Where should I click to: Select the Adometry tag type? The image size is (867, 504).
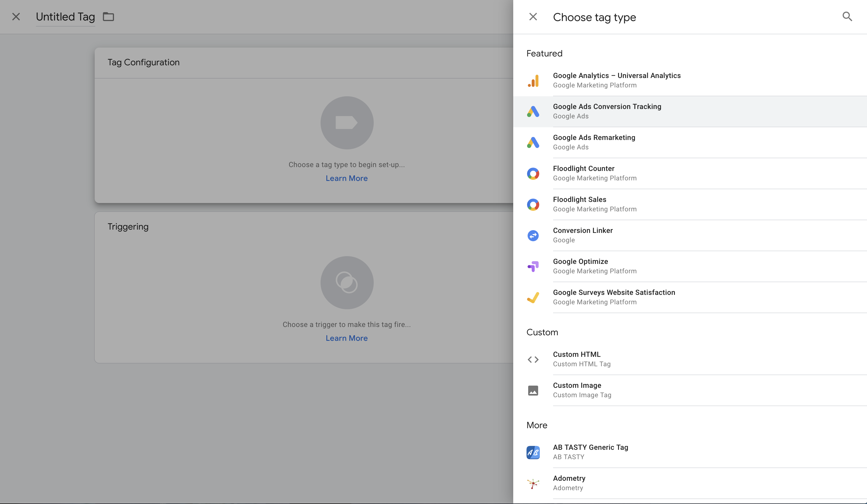[690, 483]
